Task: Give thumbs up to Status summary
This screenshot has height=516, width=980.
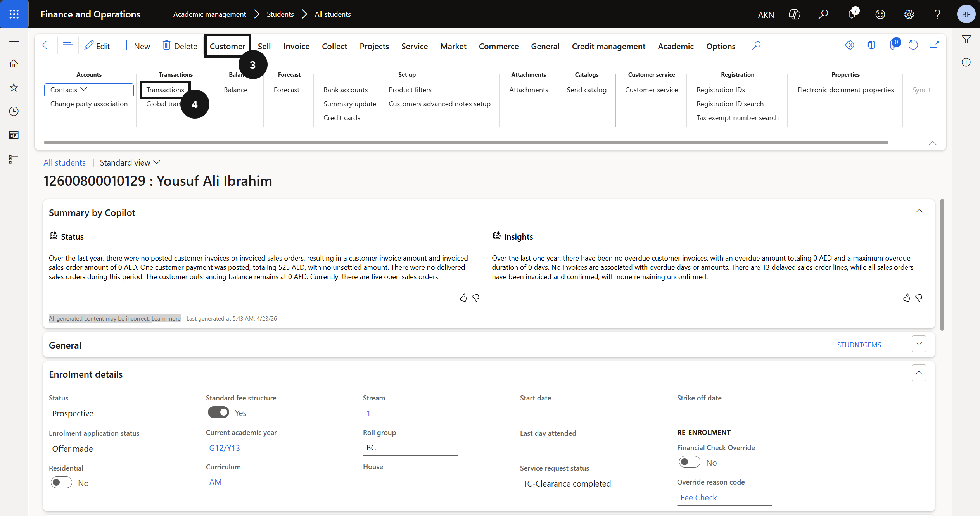Action: (463, 298)
